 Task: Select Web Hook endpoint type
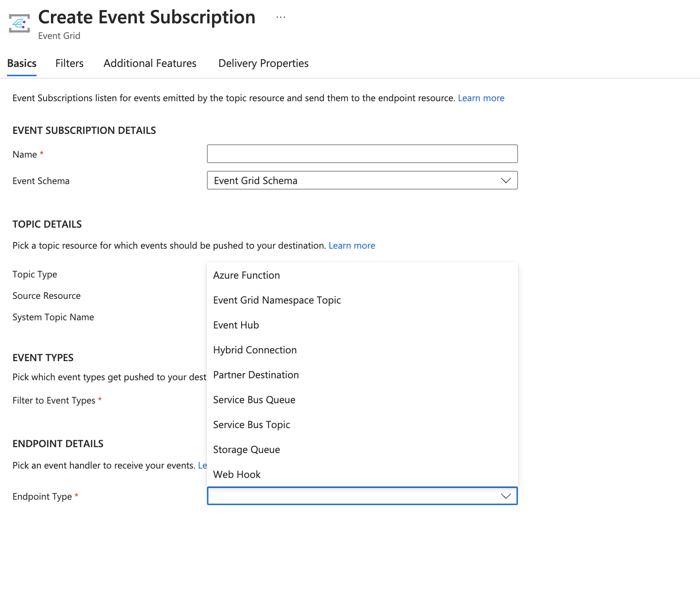[237, 474]
